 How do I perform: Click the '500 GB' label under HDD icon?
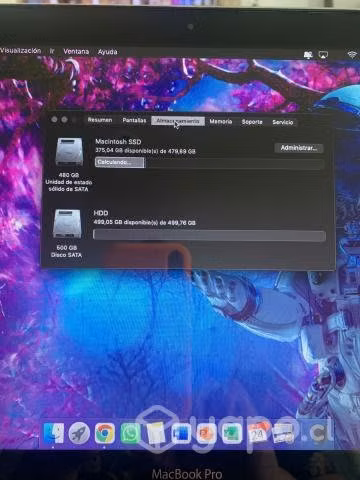tap(67, 248)
